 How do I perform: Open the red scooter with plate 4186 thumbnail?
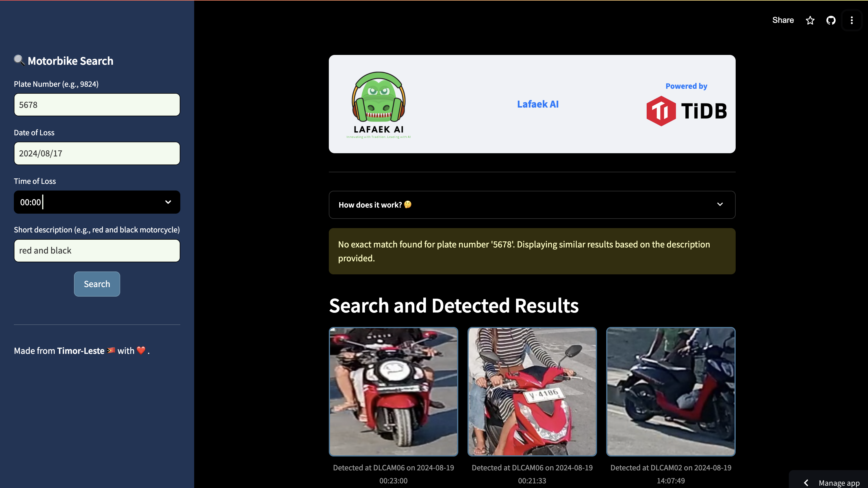coord(532,391)
